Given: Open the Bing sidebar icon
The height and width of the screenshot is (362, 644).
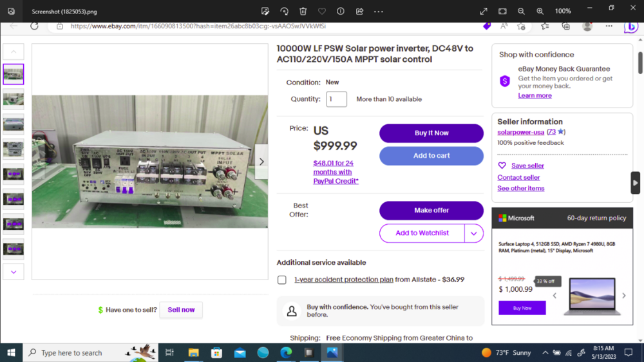Looking at the screenshot, I should pos(630,26).
